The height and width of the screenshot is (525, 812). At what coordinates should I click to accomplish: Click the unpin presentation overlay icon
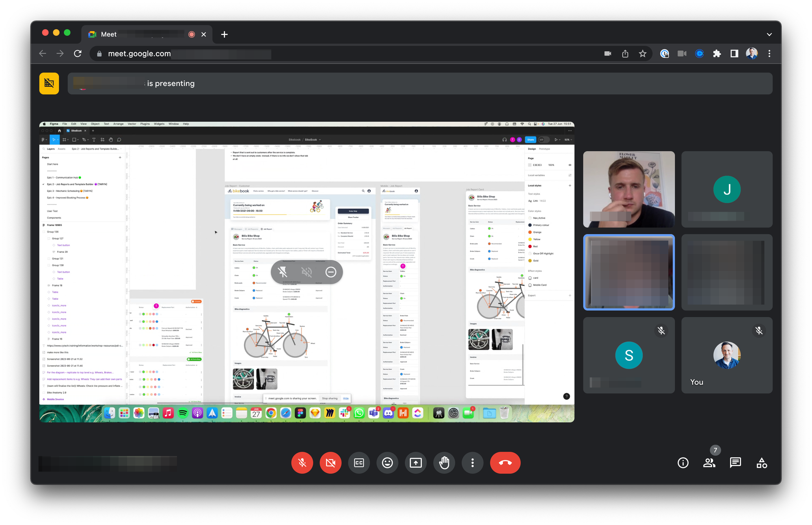283,272
